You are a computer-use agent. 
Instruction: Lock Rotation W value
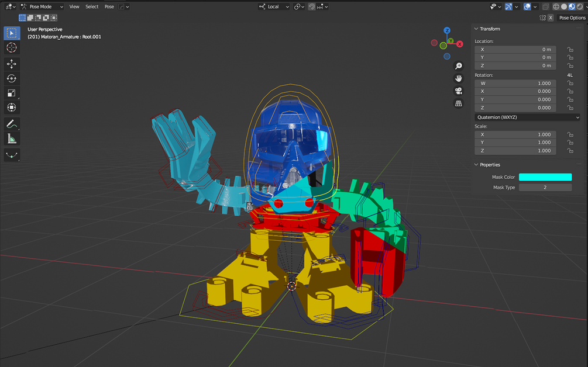pyautogui.click(x=570, y=83)
